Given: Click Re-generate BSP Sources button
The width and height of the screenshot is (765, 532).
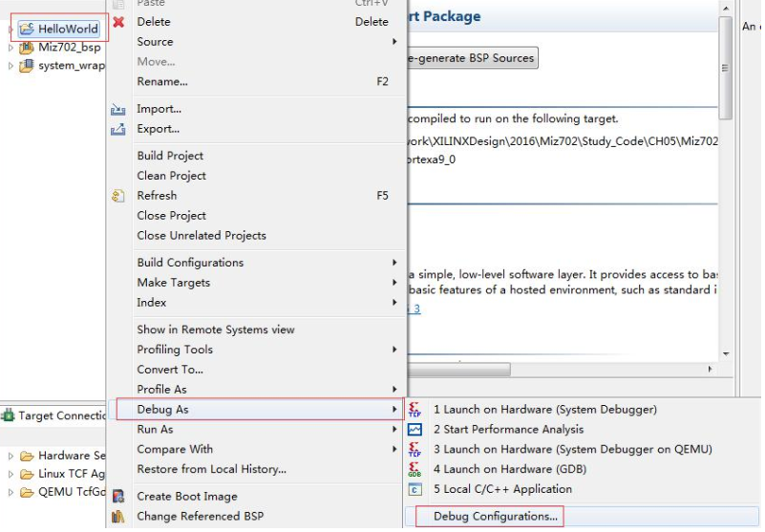Looking at the screenshot, I should [x=472, y=58].
